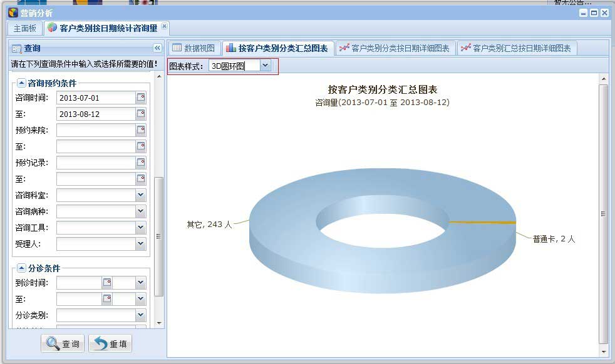Open calendar picker for 到诊时间 end
This screenshot has height=364, width=615.
pyautogui.click(x=106, y=299)
